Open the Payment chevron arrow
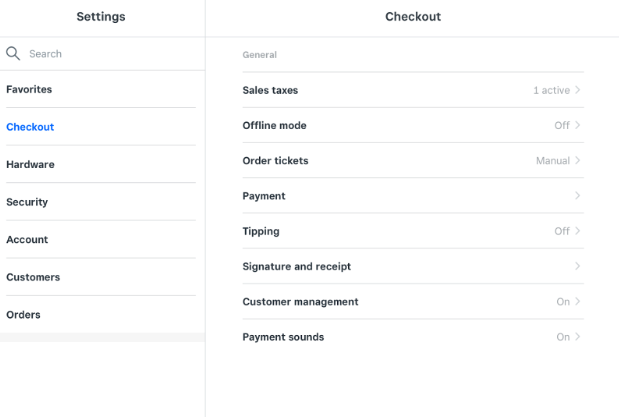Screen dimensions: 619x417 [x=578, y=195]
